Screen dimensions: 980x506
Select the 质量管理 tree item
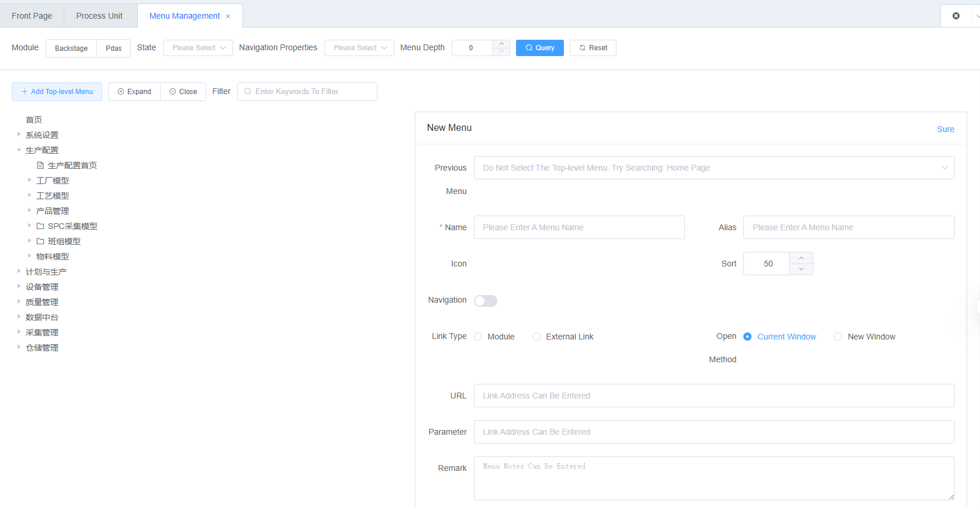pos(42,302)
